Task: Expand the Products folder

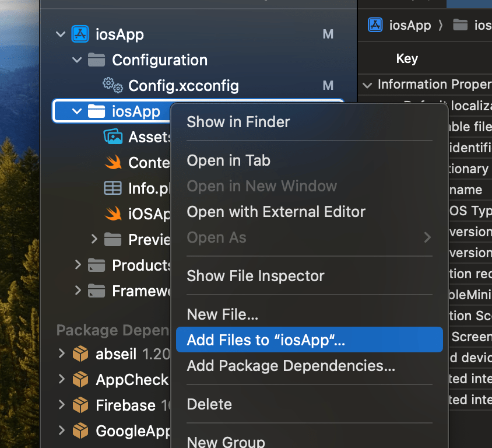Action: click(78, 265)
